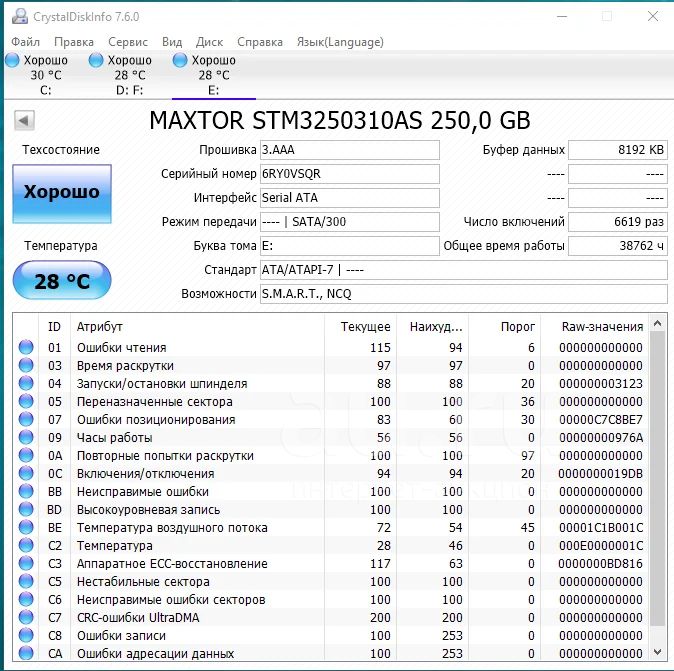Click status orb for Температура воздушного потока
Viewport: 674px width, 671px height.
pyautogui.click(x=26, y=527)
